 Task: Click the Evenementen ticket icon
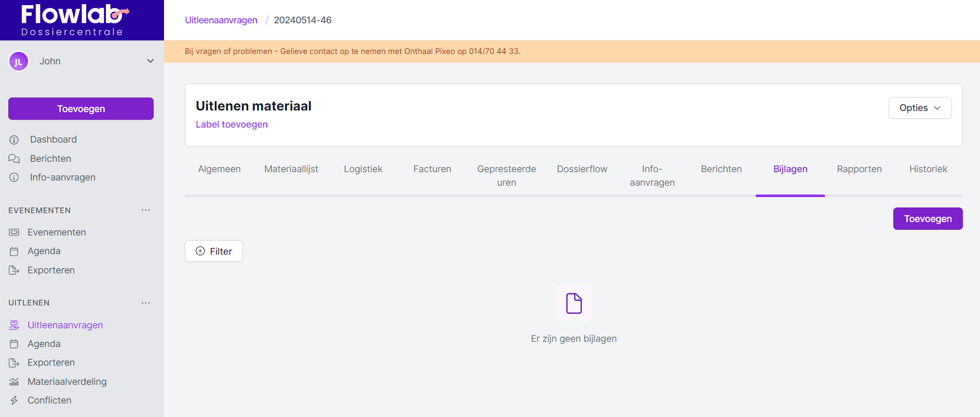coord(14,232)
